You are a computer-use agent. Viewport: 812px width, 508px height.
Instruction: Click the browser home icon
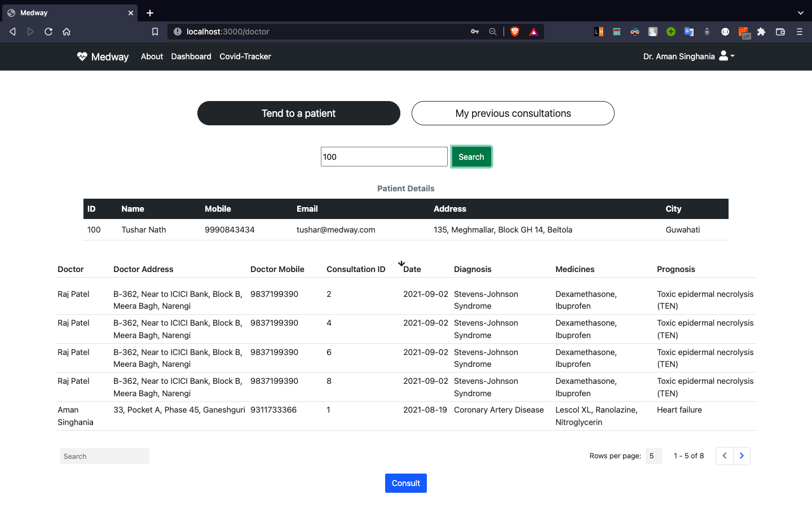[67, 32]
